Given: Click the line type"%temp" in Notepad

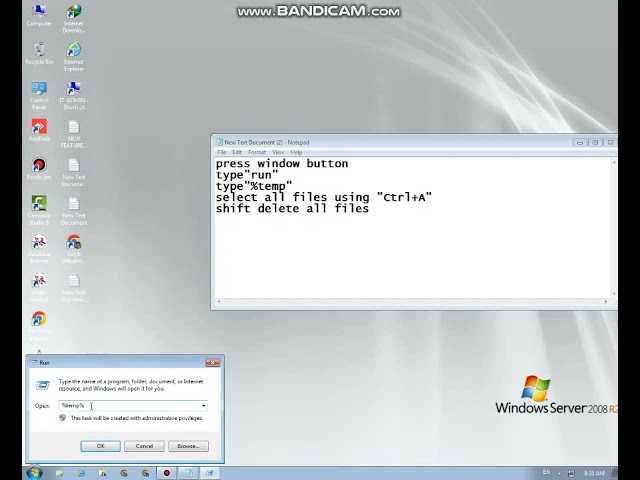Looking at the screenshot, I should point(254,186).
